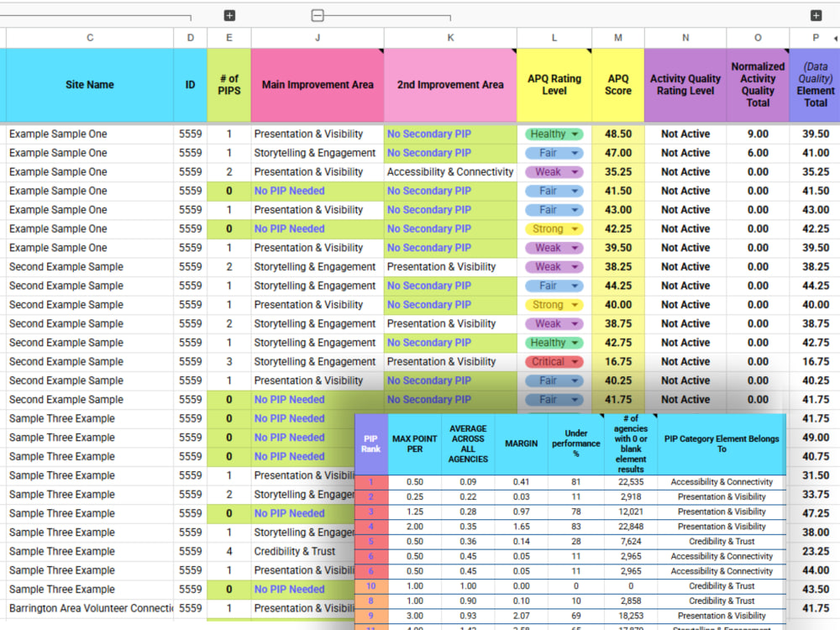Select the APQ score cell 47.00

click(x=618, y=153)
